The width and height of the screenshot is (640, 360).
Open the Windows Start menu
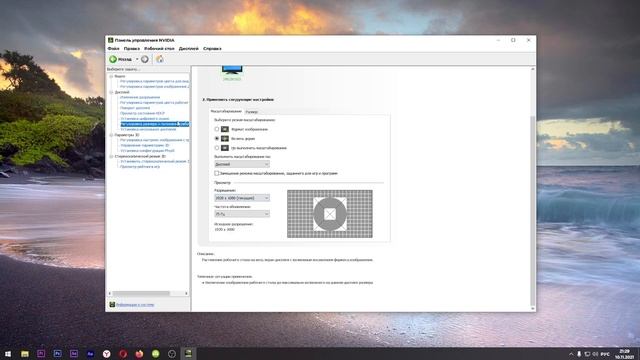(x=8, y=354)
